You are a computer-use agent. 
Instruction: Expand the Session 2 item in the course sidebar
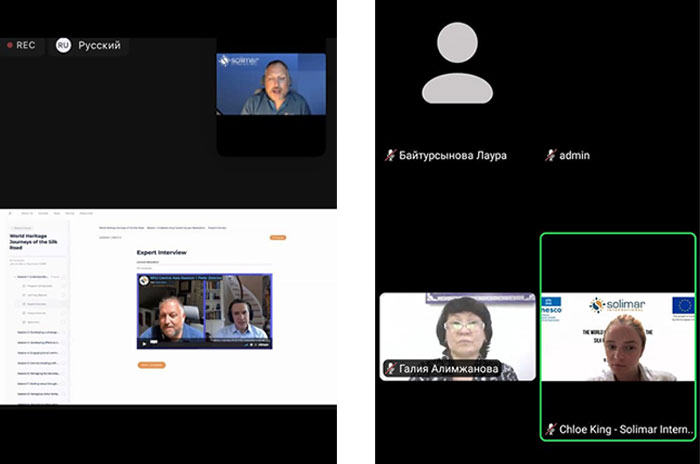click(40, 332)
